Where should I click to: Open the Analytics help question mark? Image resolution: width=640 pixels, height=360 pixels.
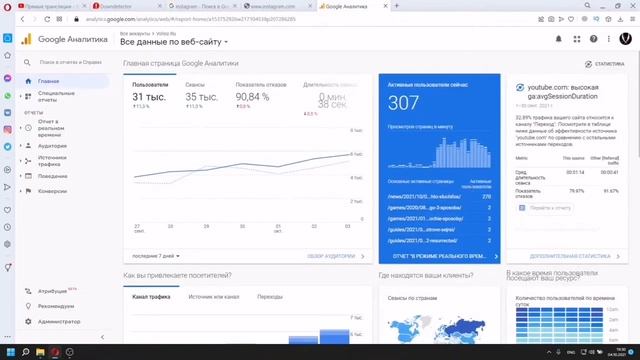[x=593, y=39]
